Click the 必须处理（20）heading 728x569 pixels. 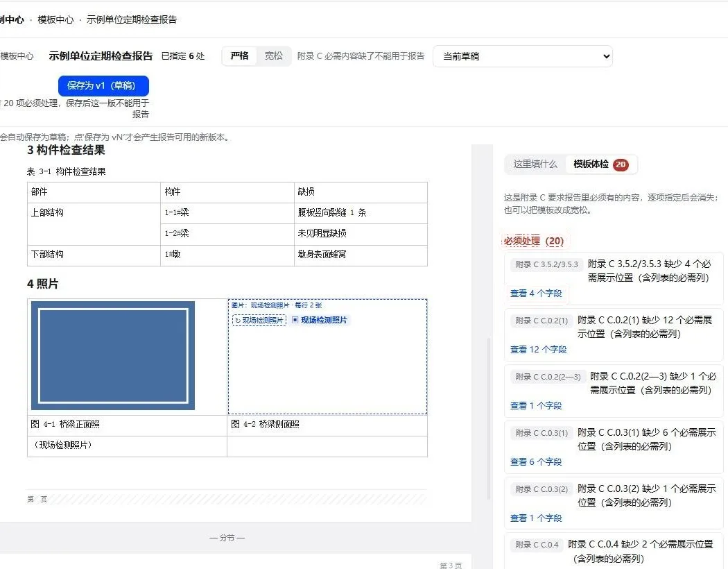click(534, 241)
